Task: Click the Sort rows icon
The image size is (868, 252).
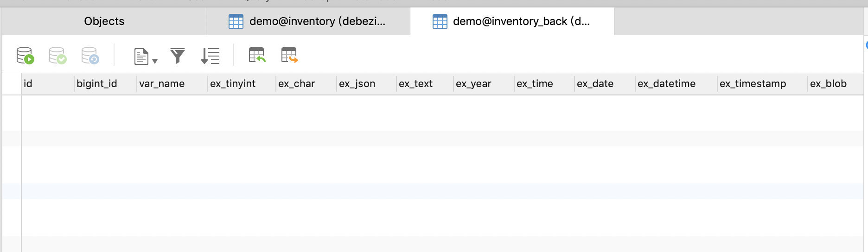Action: pos(210,56)
